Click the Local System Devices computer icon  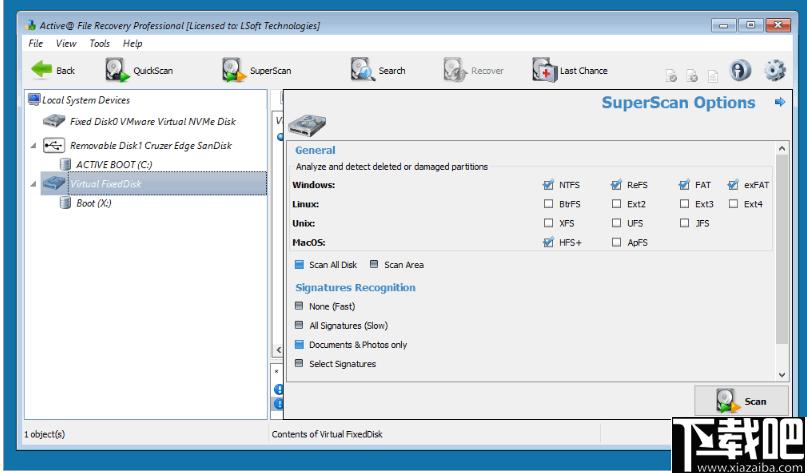pos(34,99)
